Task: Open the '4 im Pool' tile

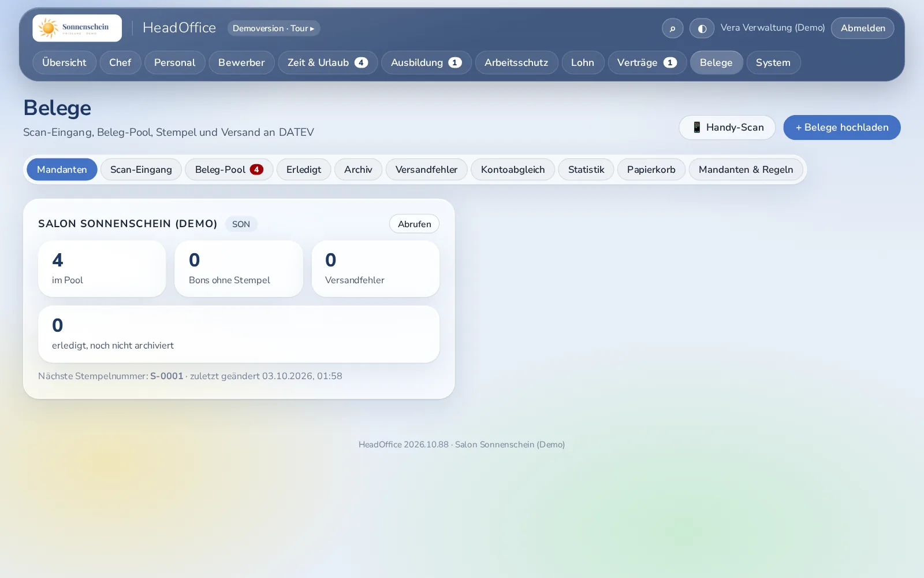Action: [102, 269]
